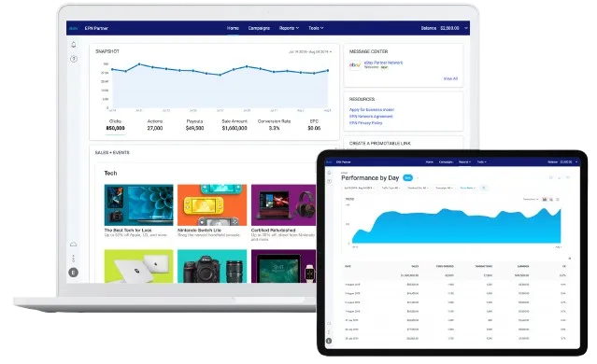Open the tablet and smartwatch thumbnail
The width and height of the screenshot is (597, 364).
[284, 266]
